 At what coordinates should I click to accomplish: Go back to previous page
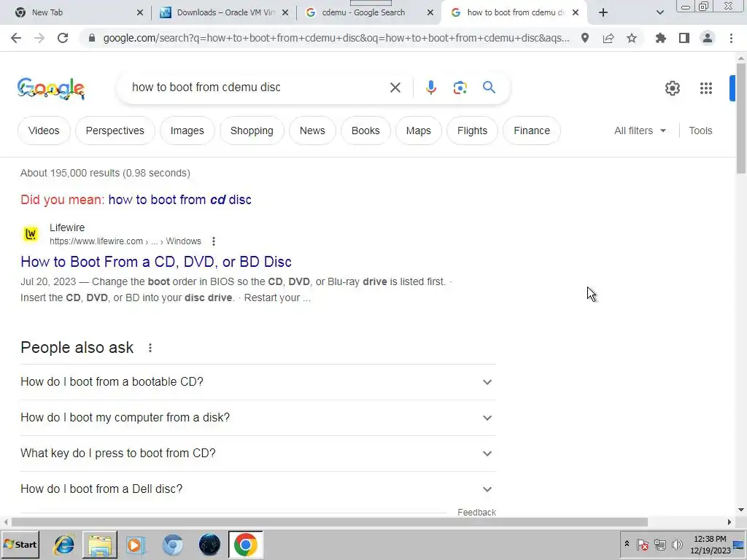(16, 38)
